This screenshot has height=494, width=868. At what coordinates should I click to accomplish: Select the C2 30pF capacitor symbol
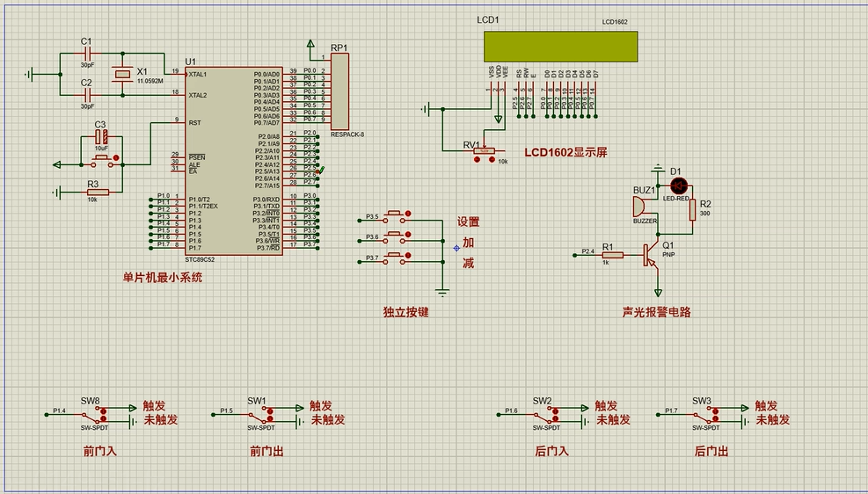[87, 95]
